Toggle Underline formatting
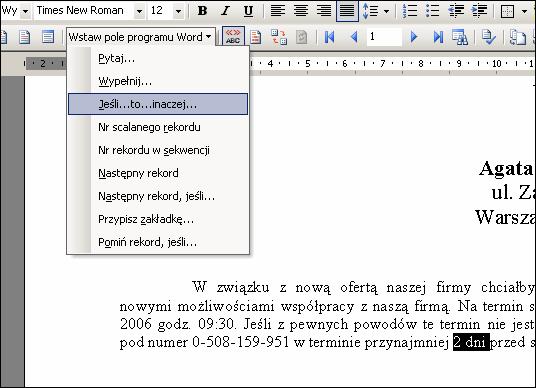Screen dimensions: 536x388 (x=249, y=11)
